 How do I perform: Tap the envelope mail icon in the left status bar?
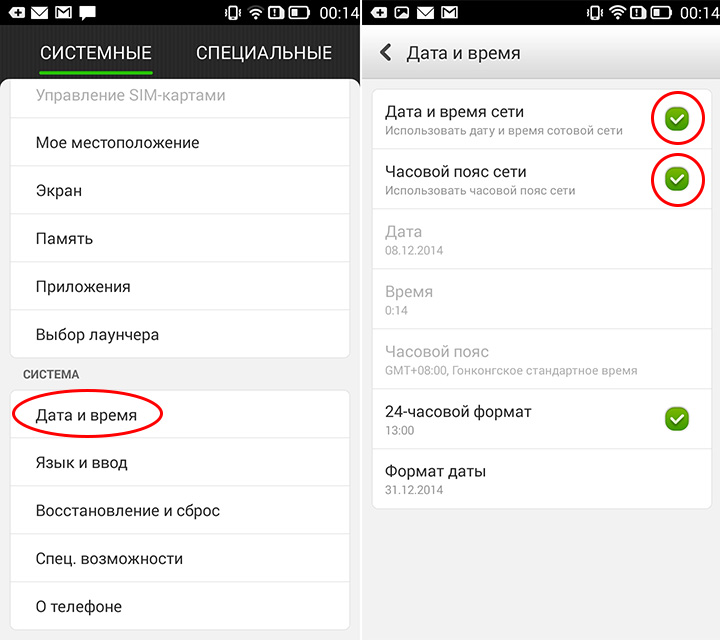pyautogui.click(x=39, y=12)
